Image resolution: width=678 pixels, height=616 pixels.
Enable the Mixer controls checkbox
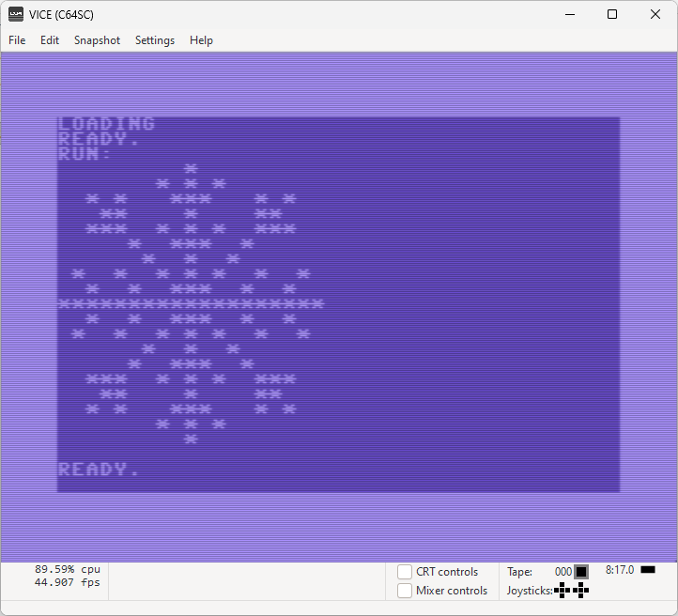pos(405,591)
